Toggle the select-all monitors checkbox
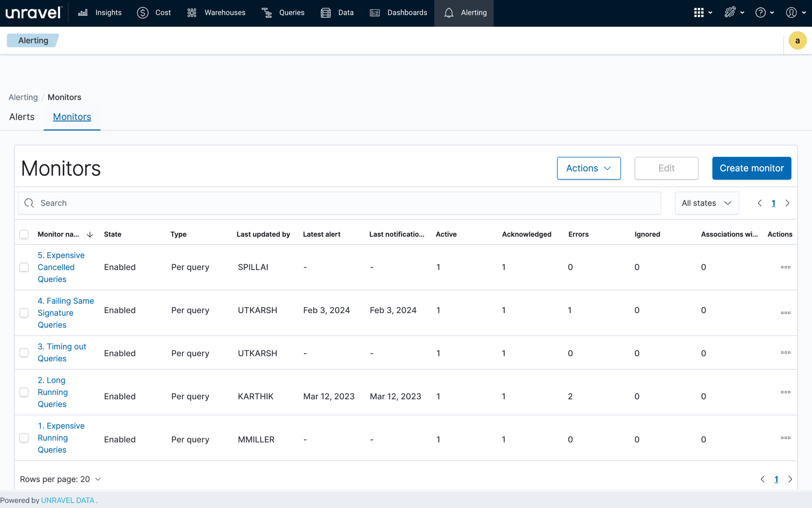The height and width of the screenshot is (508, 812). (x=24, y=234)
